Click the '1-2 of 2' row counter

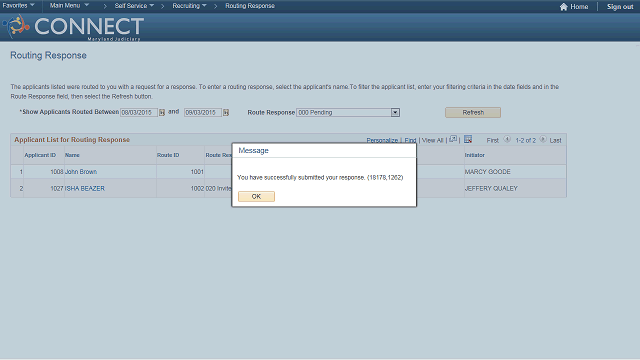(525, 140)
